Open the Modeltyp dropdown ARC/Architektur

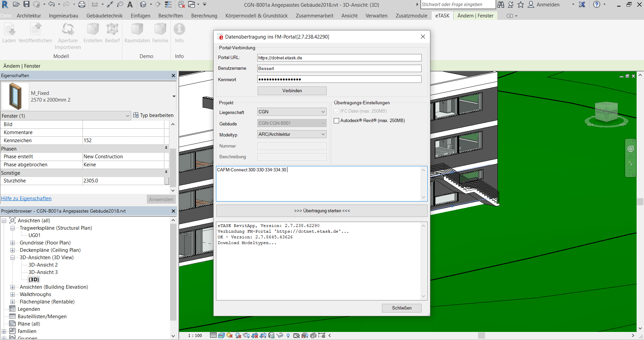click(292, 134)
